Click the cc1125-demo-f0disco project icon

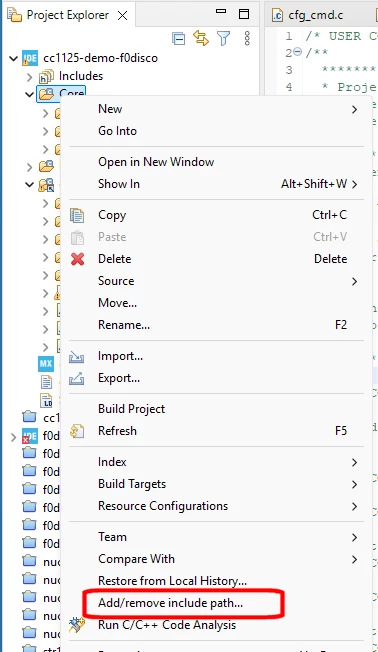click(x=30, y=58)
